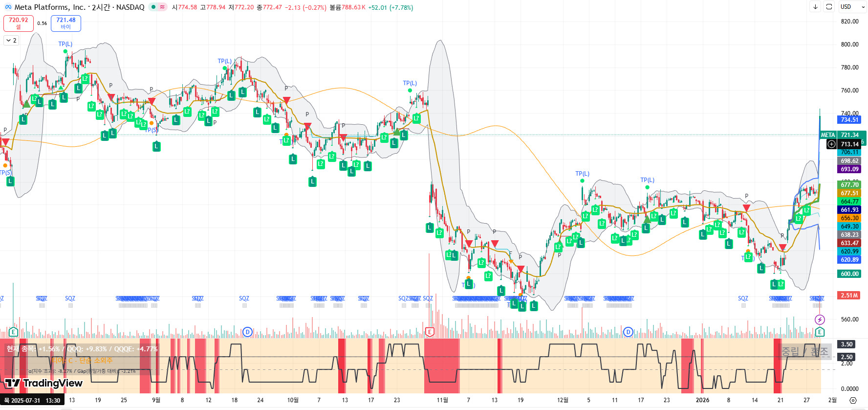Click the red 720.92 sell button
868x410 pixels.
point(19,23)
